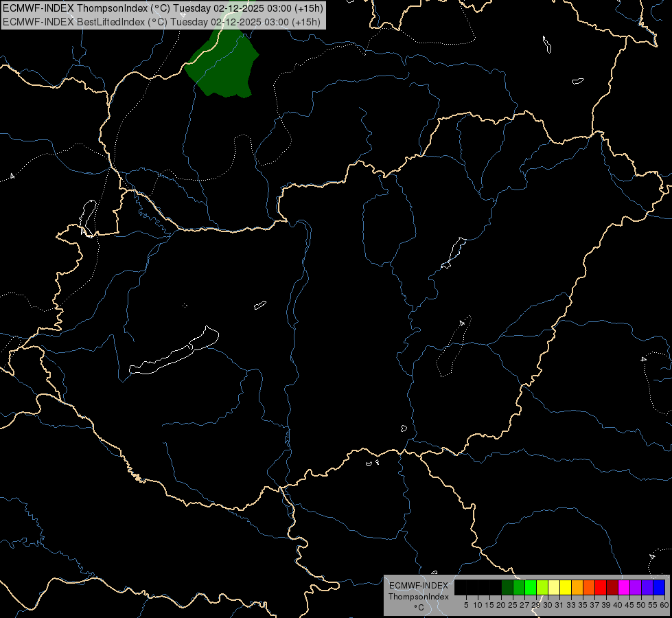The height and width of the screenshot is (618, 672).
Task: Click the large elongated white lake outline
Action: (174, 351)
